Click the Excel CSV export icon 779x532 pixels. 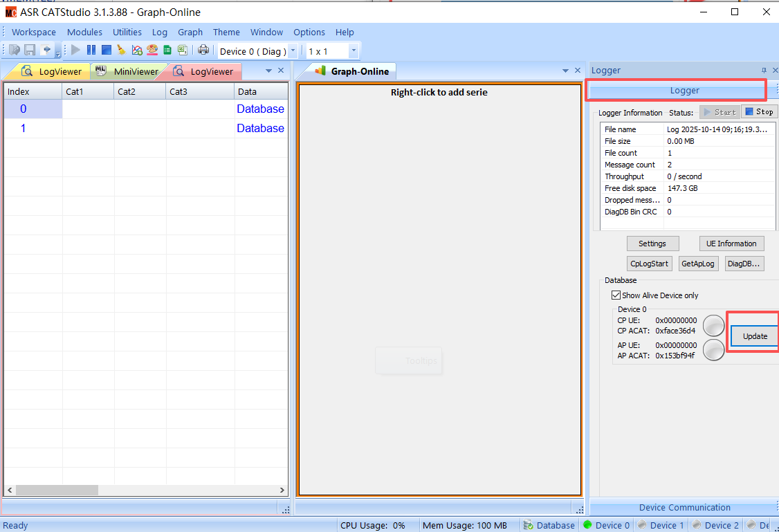(x=183, y=51)
